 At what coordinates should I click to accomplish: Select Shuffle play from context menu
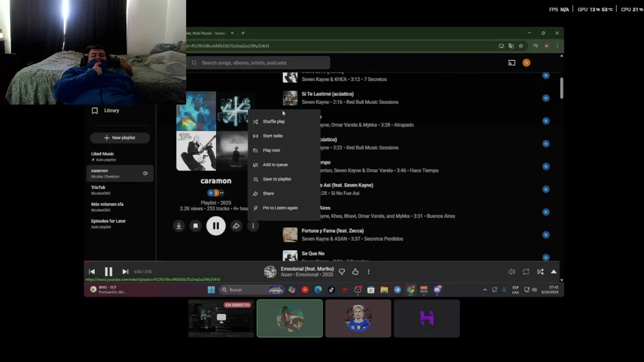tap(284, 121)
